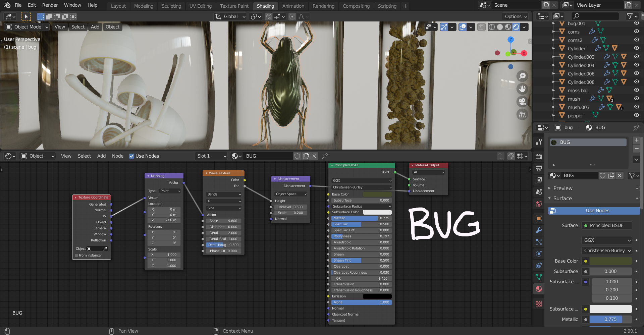
Task: Open the node editor Node menu
Action: [118, 156]
